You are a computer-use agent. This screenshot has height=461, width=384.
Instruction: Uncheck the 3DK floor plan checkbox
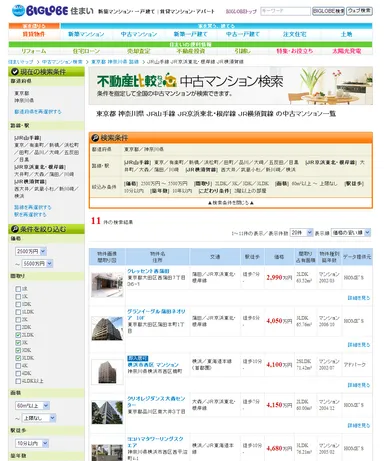click(18, 350)
